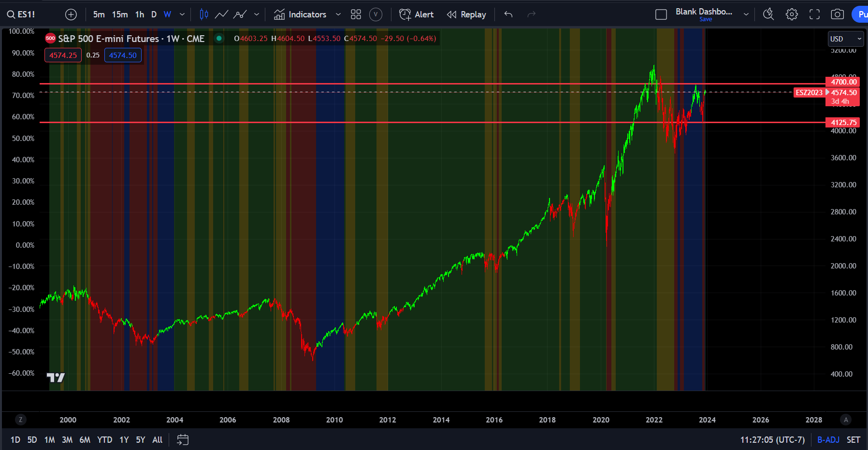Switch to the Weekly (W) timeframe

[x=167, y=14]
